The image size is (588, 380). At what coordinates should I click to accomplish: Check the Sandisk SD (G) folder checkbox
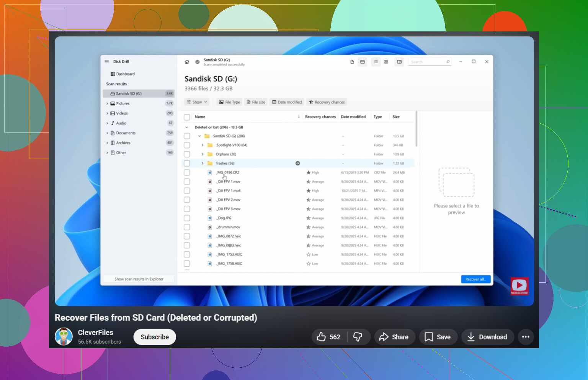(187, 136)
